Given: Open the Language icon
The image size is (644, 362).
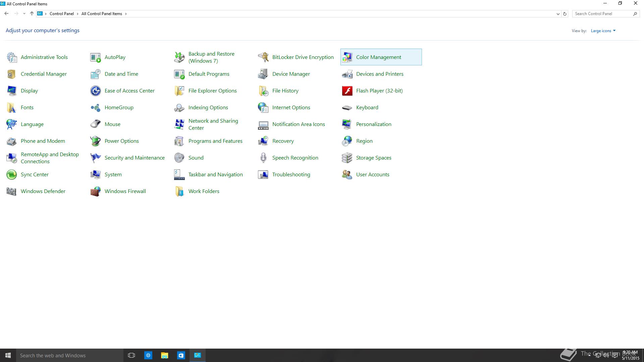Looking at the screenshot, I should coord(12,124).
